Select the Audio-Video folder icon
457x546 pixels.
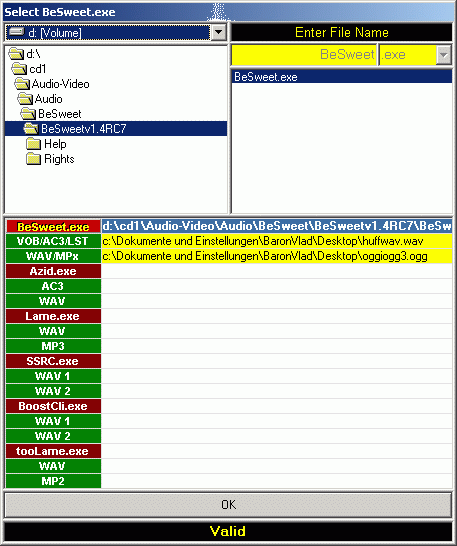pyautogui.click(x=22, y=84)
